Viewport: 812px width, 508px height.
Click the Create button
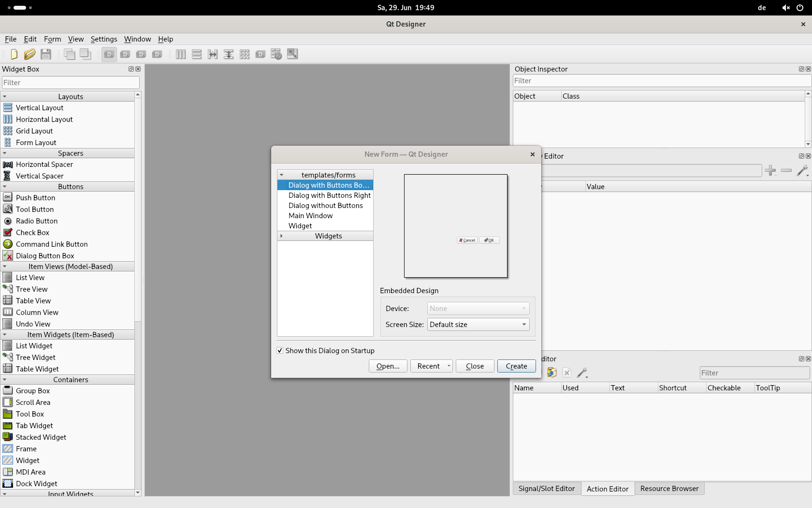[517, 366]
